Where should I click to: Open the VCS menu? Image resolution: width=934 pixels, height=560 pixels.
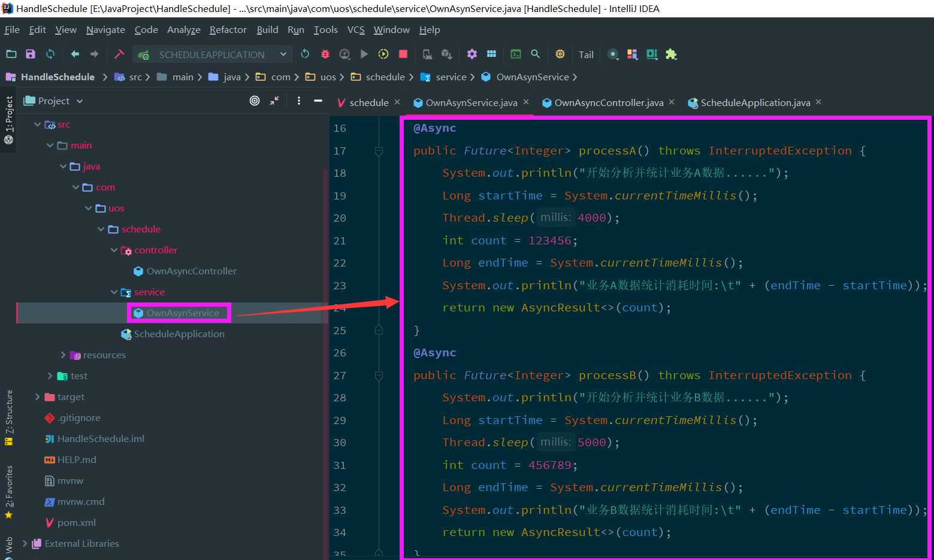pyautogui.click(x=356, y=29)
